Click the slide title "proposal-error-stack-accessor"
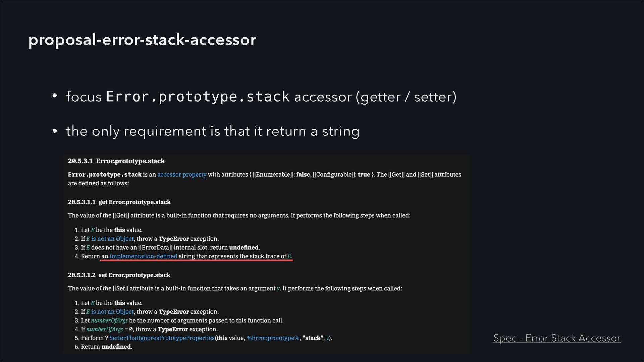 [x=142, y=40]
